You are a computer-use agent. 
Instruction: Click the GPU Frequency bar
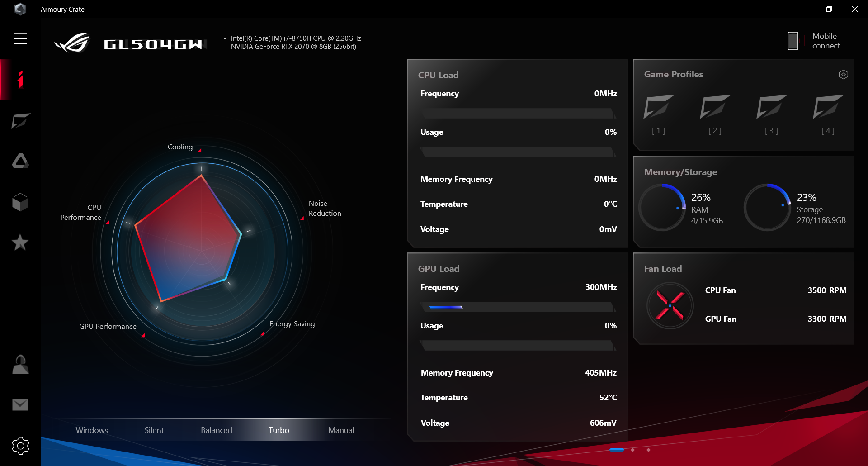click(518, 307)
